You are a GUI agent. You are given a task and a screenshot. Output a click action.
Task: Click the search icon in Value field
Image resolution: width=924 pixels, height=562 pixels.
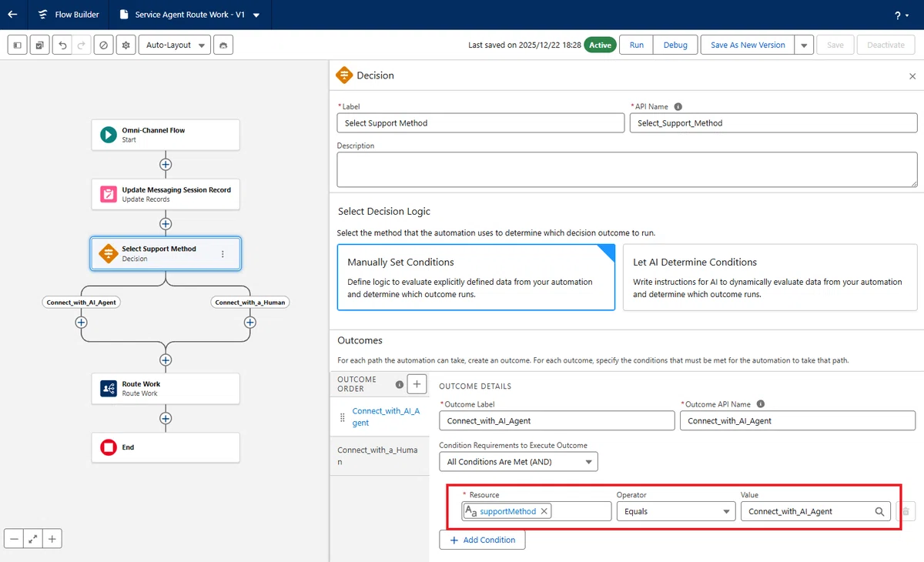pyautogui.click(x=879, y=511)
